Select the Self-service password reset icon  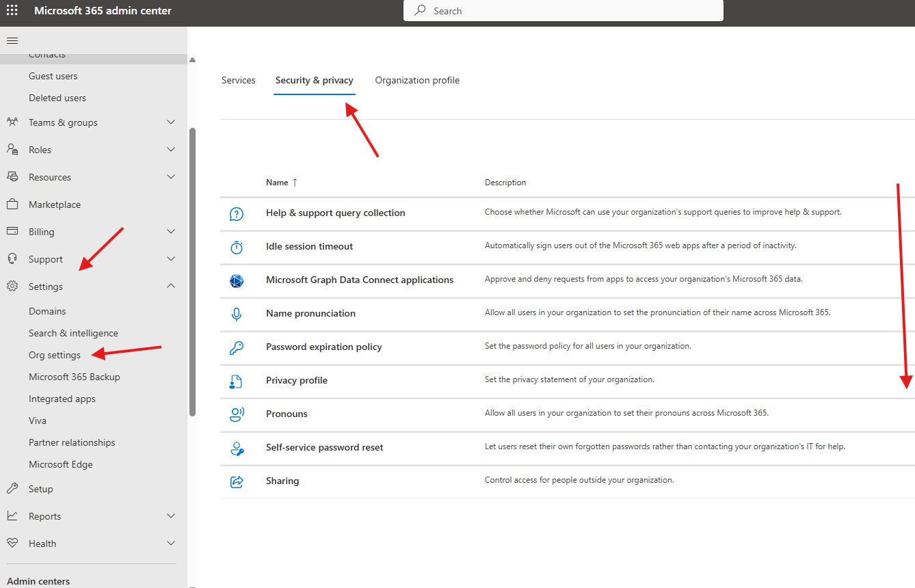click(237, 448)
